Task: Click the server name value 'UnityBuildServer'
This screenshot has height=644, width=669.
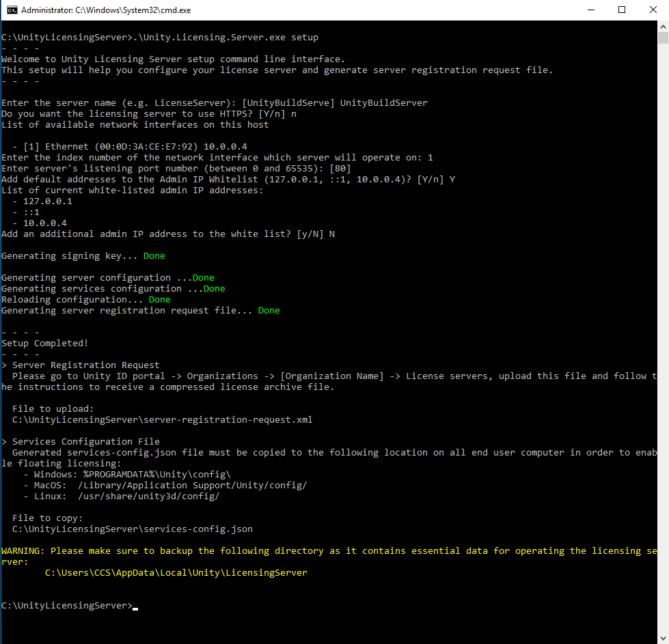Action: point(383,103)
